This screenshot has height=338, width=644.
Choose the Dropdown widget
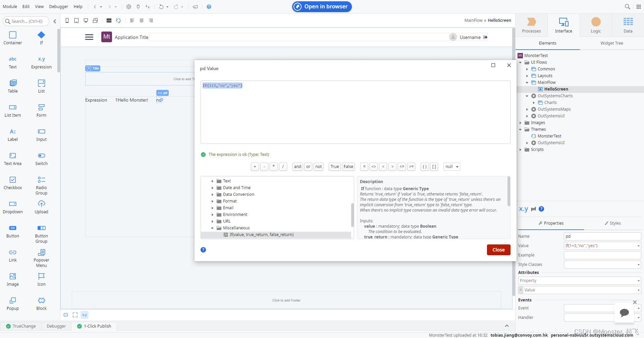coord(13,207)
